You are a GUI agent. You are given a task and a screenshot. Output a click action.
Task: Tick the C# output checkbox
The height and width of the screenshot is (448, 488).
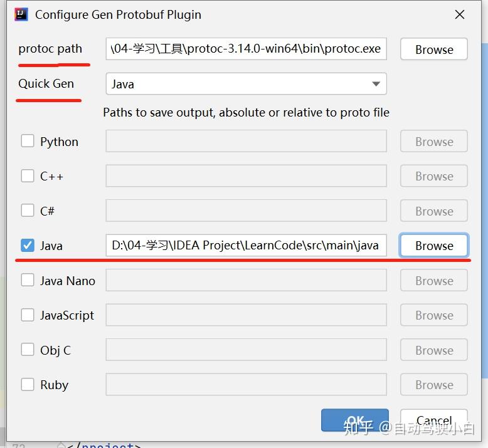click(x=28, y=211)
